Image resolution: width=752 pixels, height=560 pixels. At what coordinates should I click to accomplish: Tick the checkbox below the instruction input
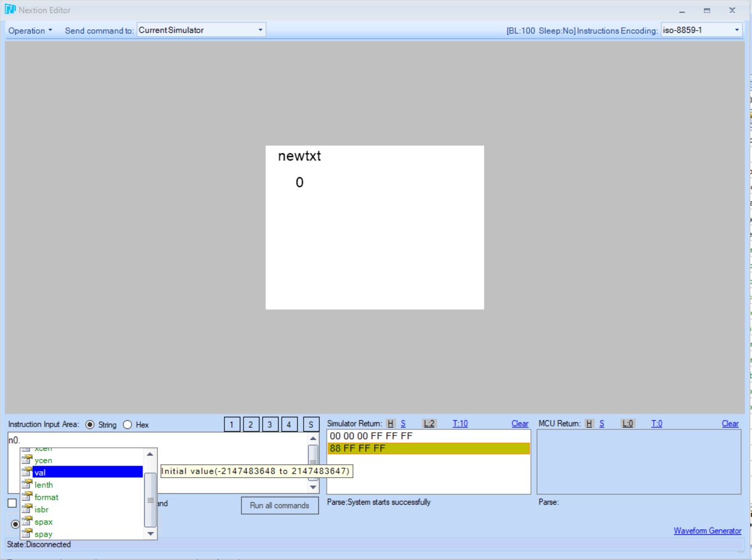click(x=12, y=503)
